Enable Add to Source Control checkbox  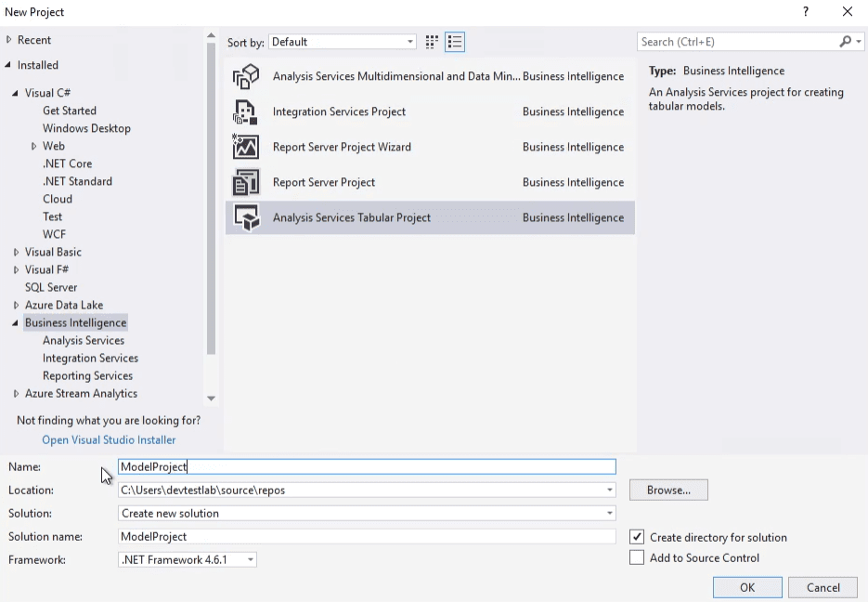(x=637, y=557)
